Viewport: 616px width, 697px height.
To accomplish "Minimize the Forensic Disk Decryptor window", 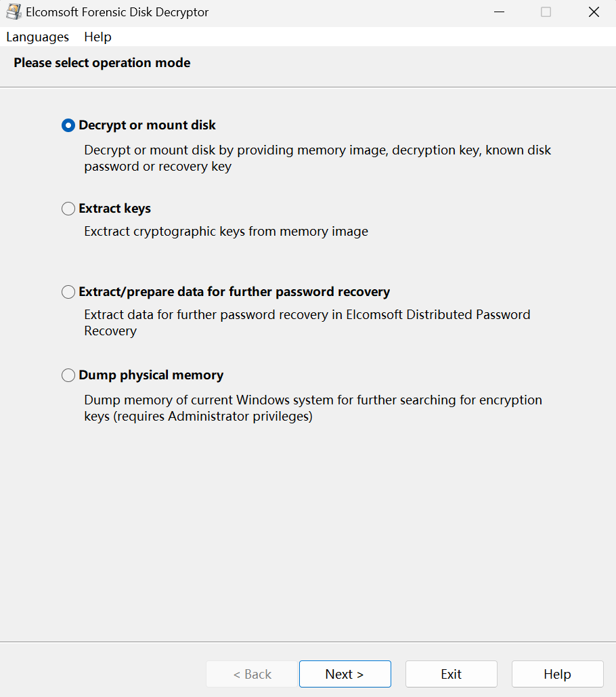I will click(499, 12).
